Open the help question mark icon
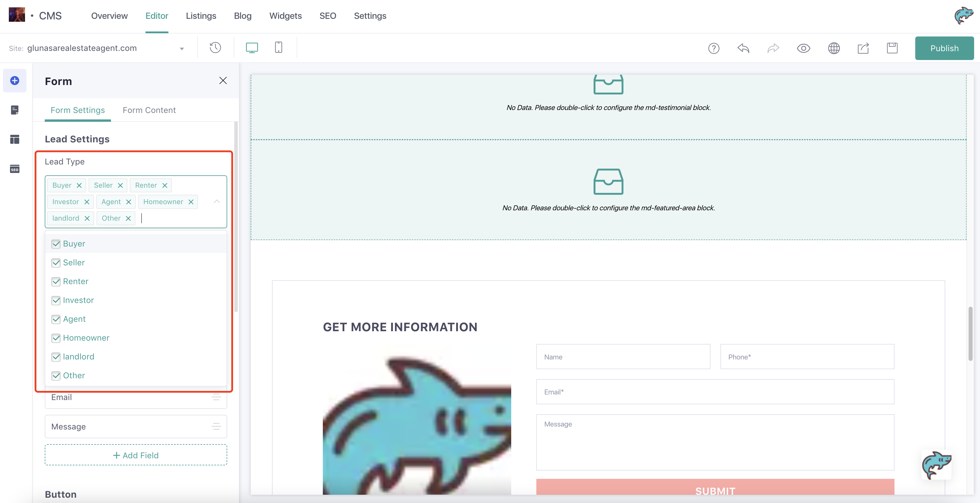Image resolution: width=980 pixels, height=503 pixels. click(x=714, y=48)
